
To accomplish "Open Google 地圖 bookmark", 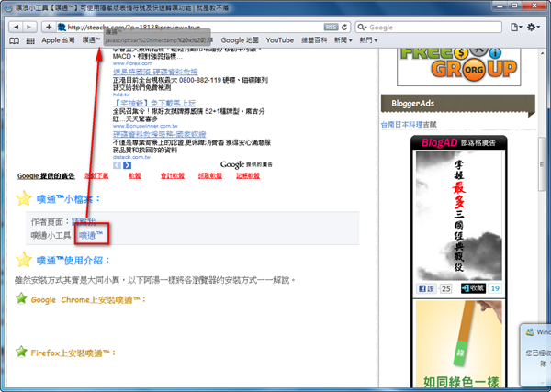I will tap(240, 40).
